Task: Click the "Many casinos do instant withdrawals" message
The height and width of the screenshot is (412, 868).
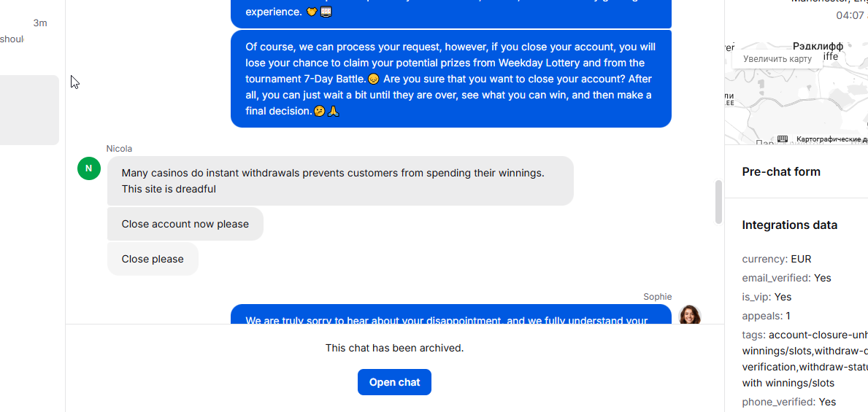Action: [340, 181]
